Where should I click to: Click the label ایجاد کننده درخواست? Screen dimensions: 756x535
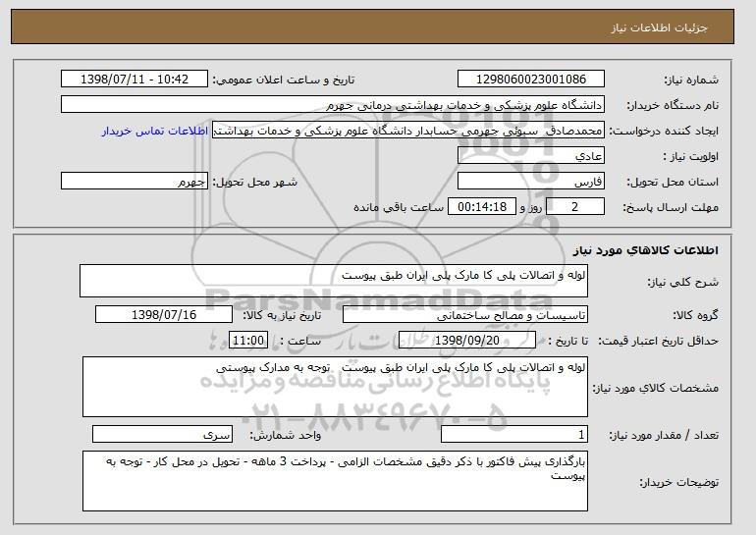[x=664, y=132]
